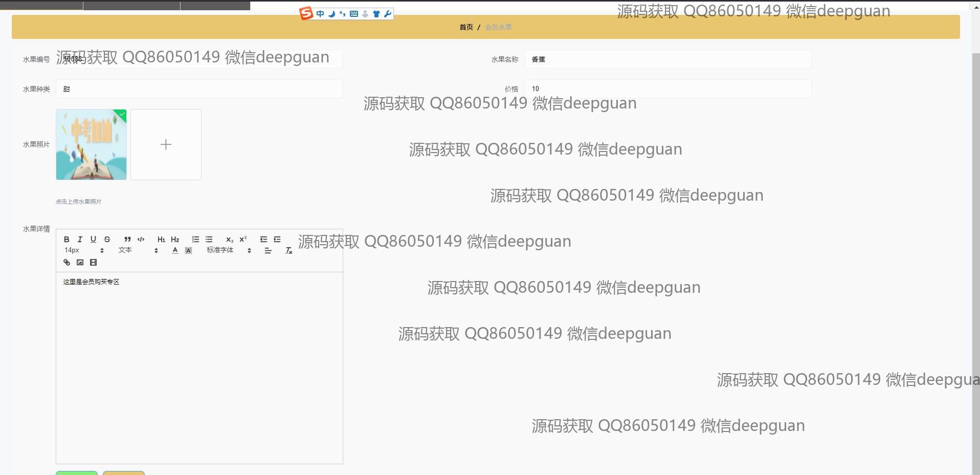Click the yellow button below the editor
This screenshot has width=980, height=475.
coord(124,473)
